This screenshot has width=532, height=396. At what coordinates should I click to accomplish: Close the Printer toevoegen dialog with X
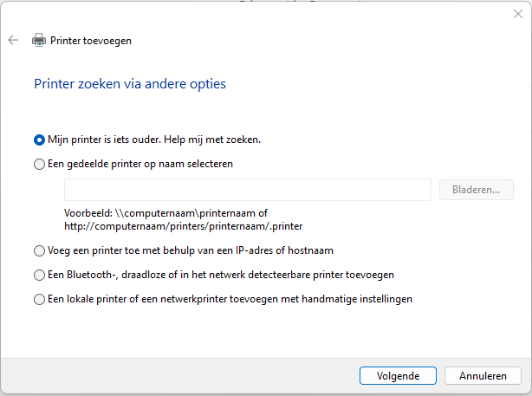click(x=517, y=15)
